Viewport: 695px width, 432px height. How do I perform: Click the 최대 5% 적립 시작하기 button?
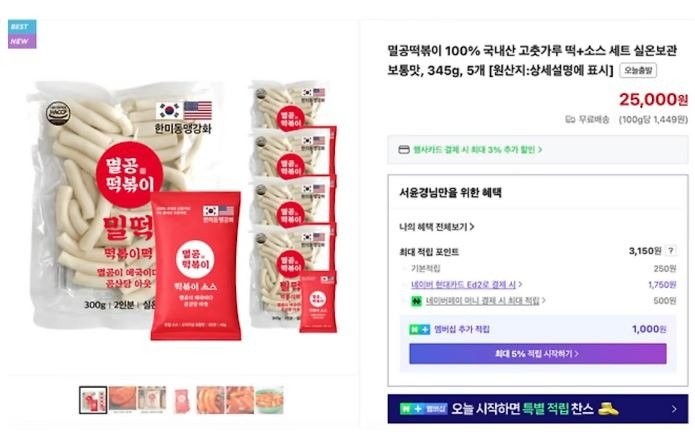point(538,354)
